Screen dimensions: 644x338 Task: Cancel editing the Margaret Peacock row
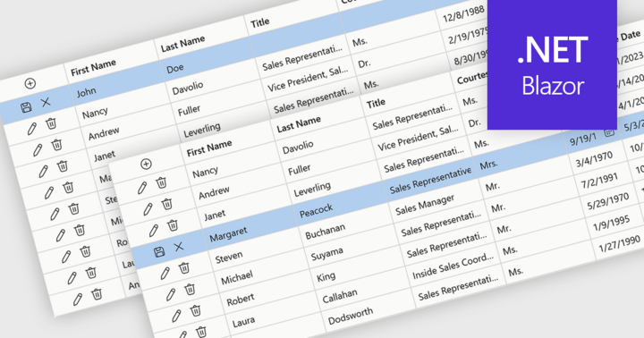[179, 247]
